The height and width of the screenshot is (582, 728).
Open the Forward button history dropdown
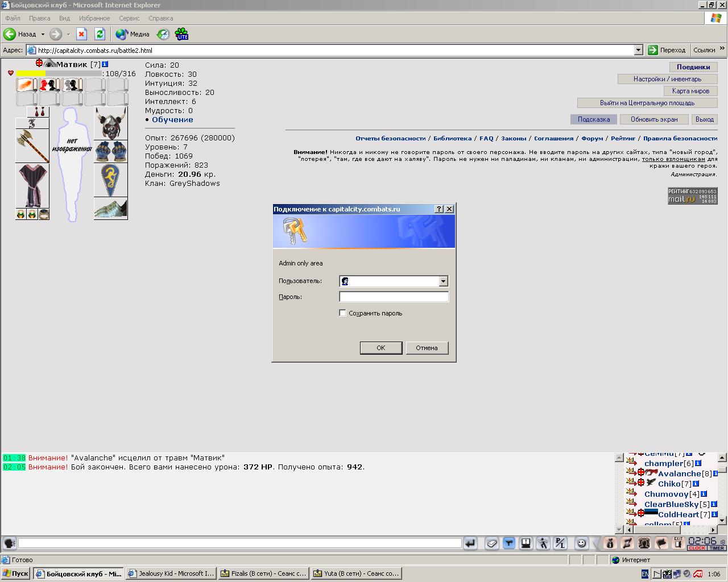[x=68, y=34]
